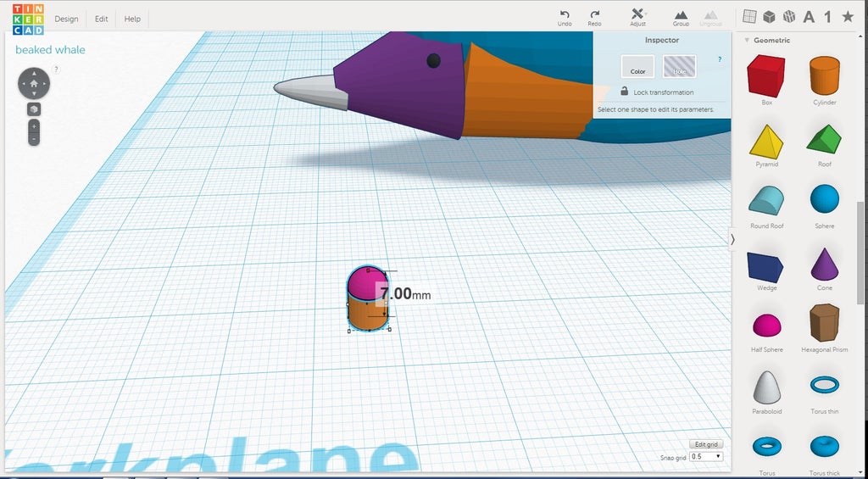Select the solid cube shapes icon
This screenshot has width=868, height=479.
pyautogui.click(x=769, y=17)
